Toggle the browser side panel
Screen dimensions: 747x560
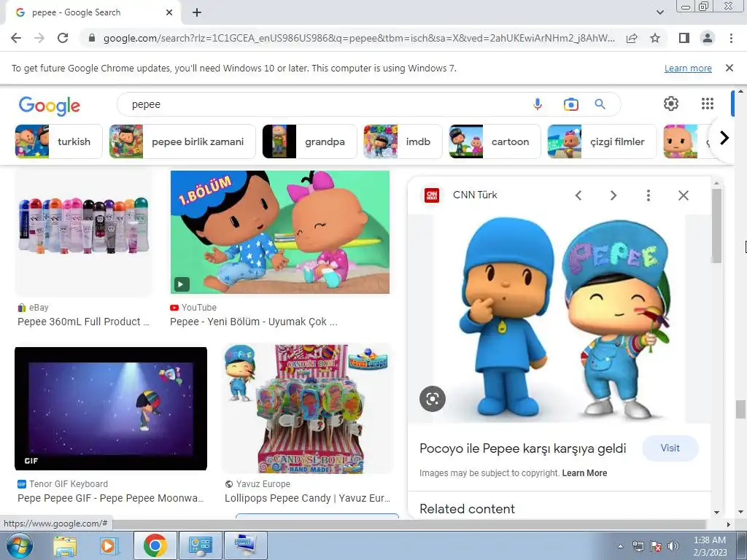(x=684, y=38)
